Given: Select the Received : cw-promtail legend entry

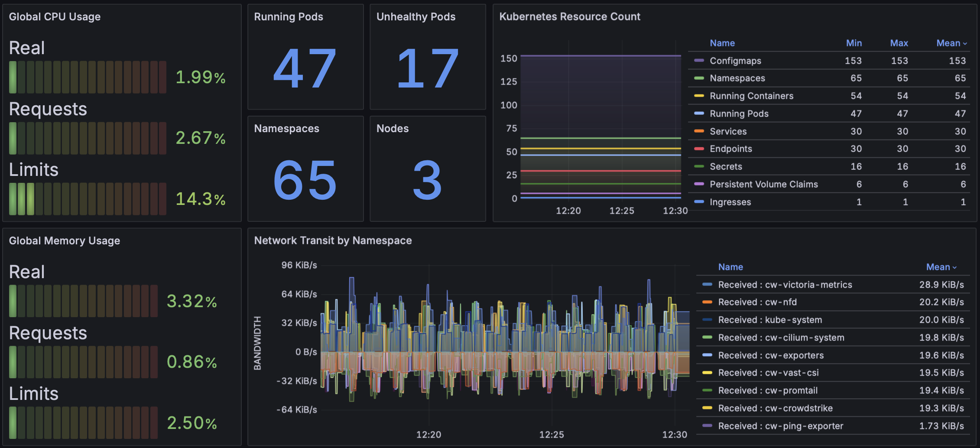Looking at the screenshot, I should [x=767, y=390].
